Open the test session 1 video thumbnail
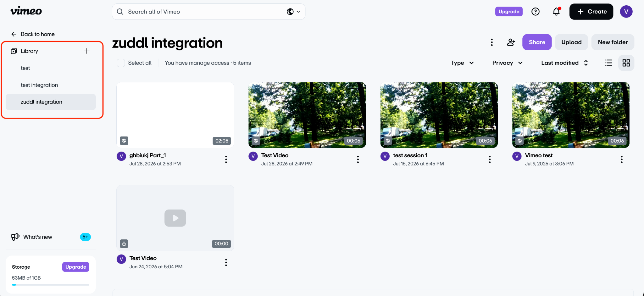 pos(439,115)
